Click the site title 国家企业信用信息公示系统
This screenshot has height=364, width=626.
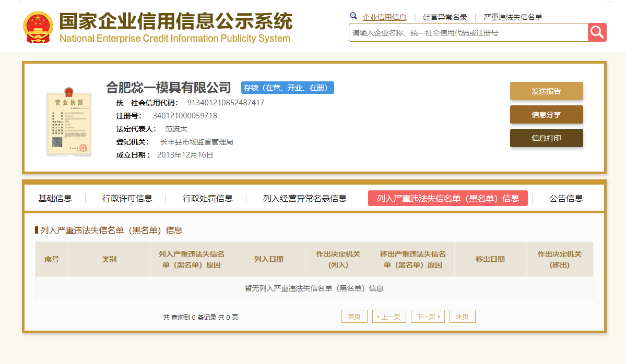[175, 21]
